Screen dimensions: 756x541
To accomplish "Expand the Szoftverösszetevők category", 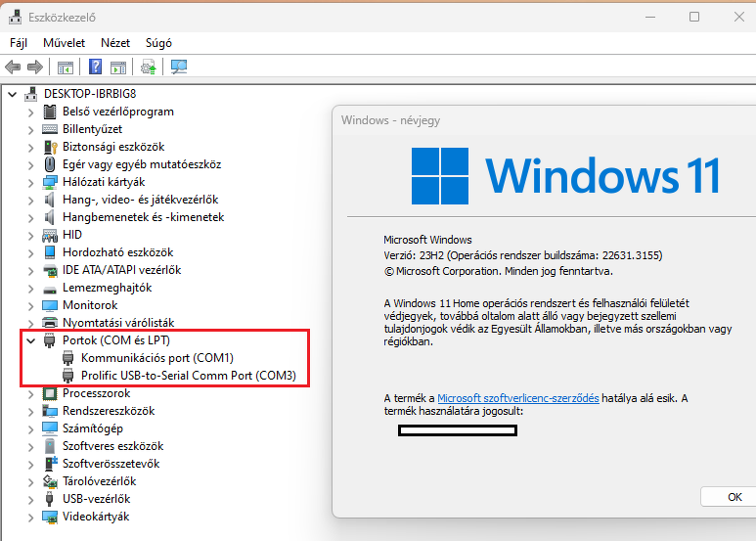I will pyautogui.click(x=31, y=465).
